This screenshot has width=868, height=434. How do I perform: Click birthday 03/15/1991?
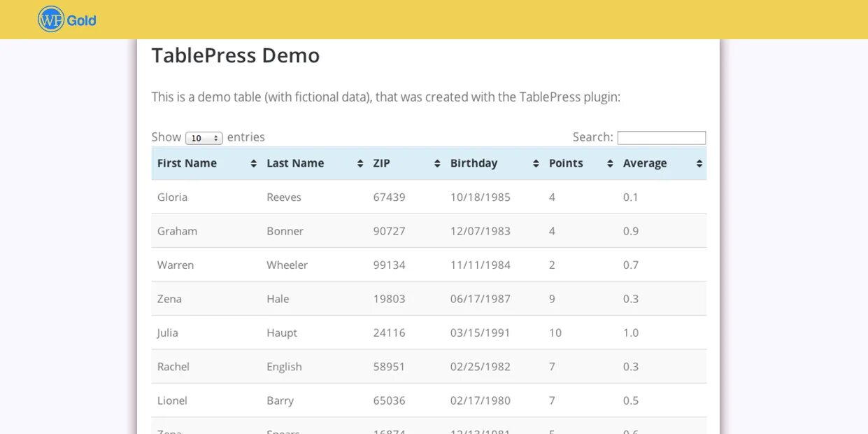point(481,333)
